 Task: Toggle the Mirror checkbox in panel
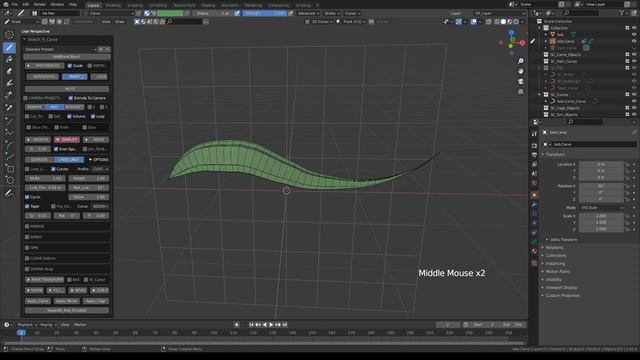pos(27,226)
